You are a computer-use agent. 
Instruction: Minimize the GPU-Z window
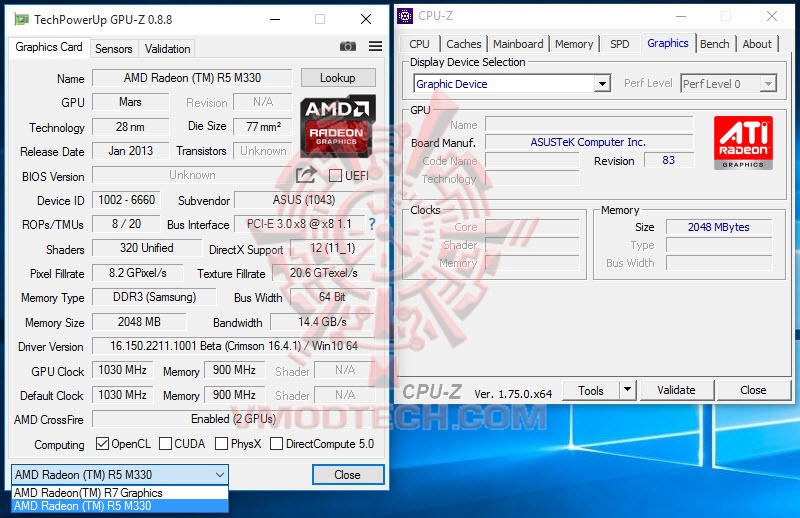pos(275,19)
